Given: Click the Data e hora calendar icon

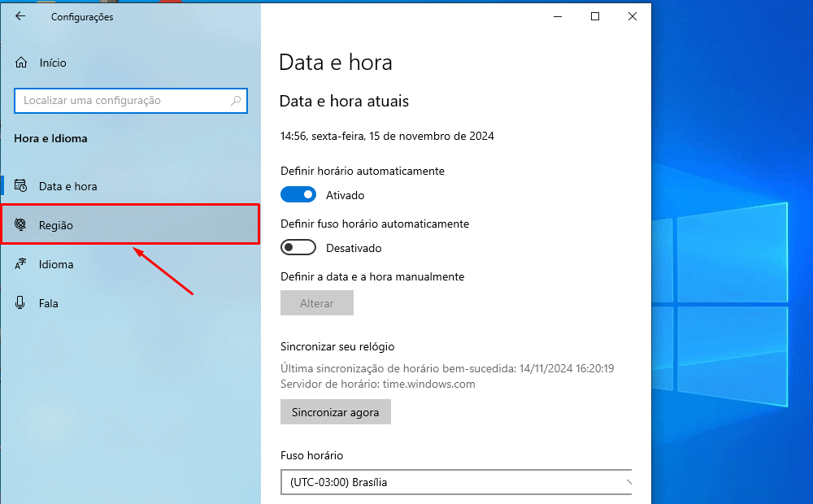Looking at the screenshot, I should coord(22,186).
